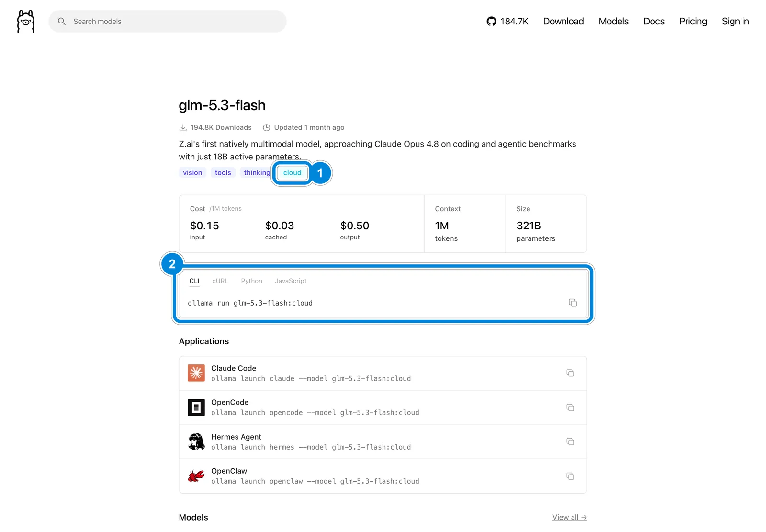
Task: Click the ollama run glm-5.3-flash:cloud command text
Action: pyautogui.click(x=250, y=303)
